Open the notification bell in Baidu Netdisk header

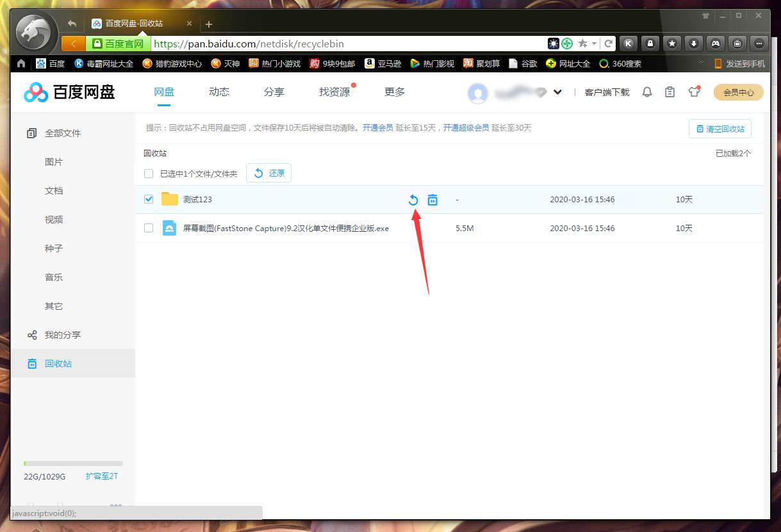click(646, 92)
